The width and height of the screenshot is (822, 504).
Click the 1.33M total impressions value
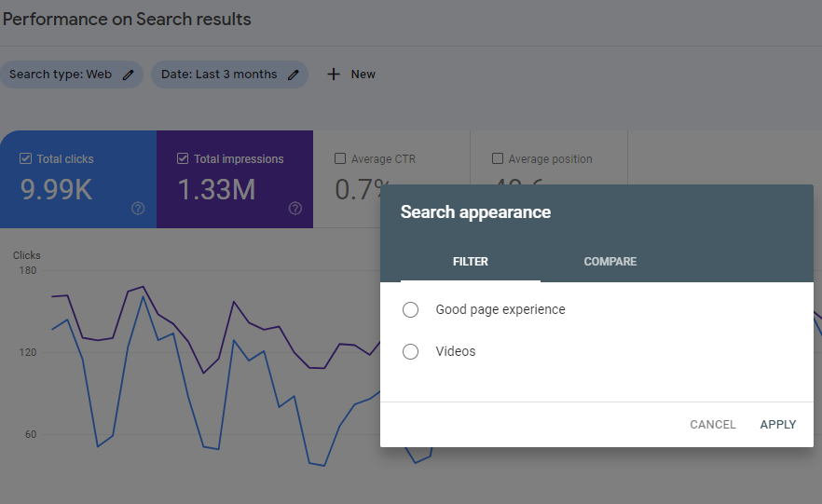[216, 190]
